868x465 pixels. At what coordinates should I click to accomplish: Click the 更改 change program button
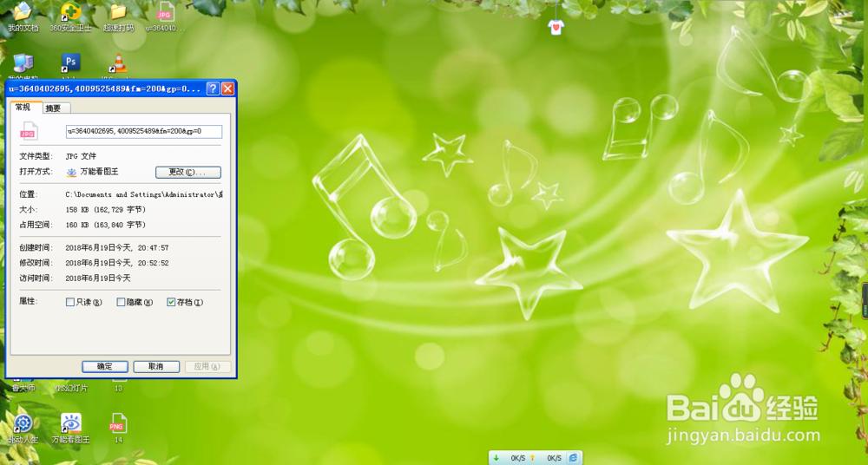[188, 172]
